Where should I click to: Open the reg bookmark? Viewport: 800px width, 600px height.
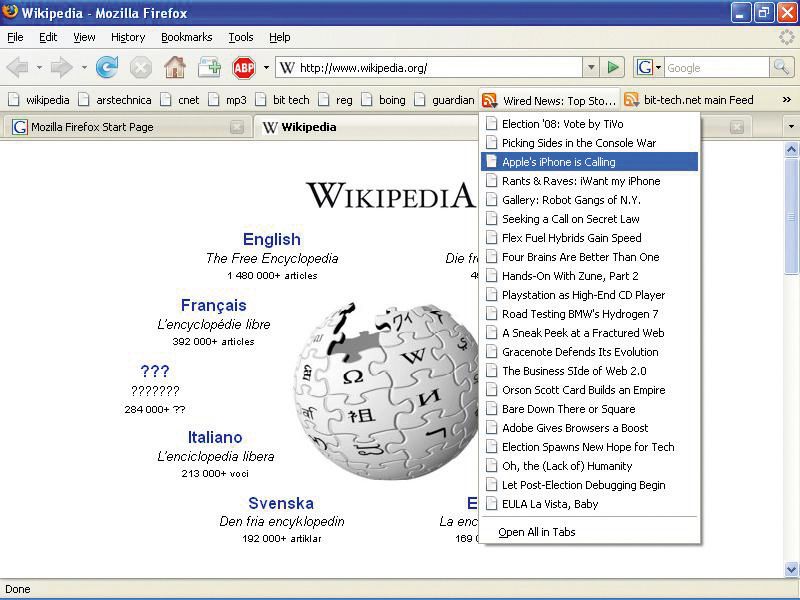[335, 100]
